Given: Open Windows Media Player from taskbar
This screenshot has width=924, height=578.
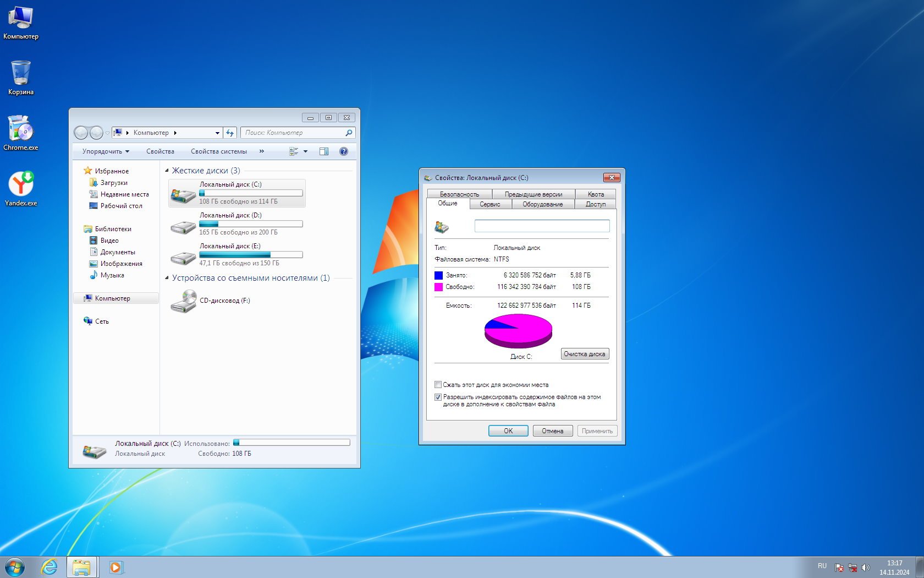Looking at the screenshot, I should (116, 566).
